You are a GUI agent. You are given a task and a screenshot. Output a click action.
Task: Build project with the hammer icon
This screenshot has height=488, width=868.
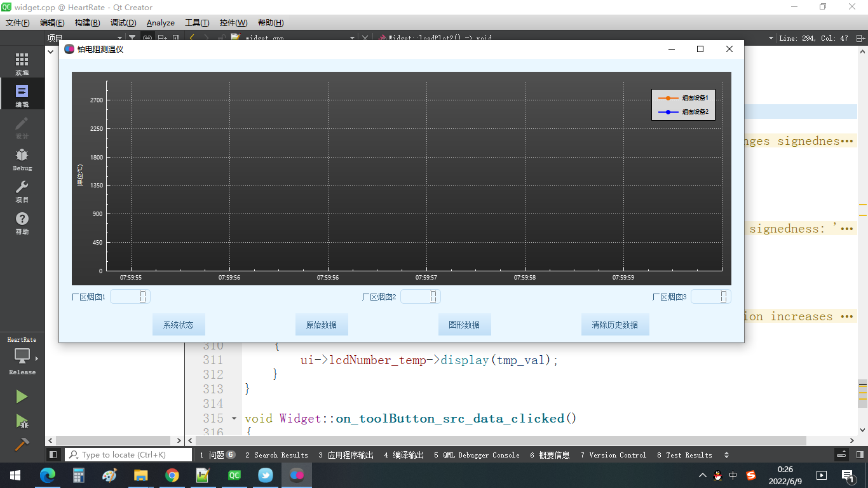22,445
